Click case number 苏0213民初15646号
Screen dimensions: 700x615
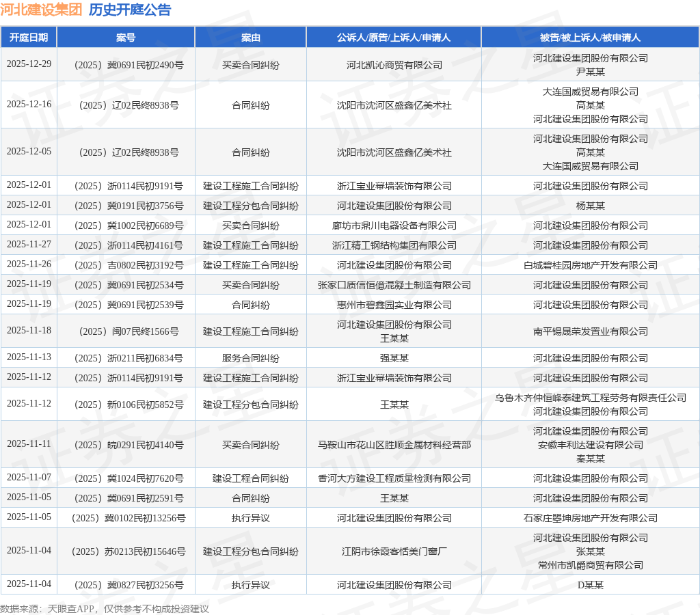[129, 551]
